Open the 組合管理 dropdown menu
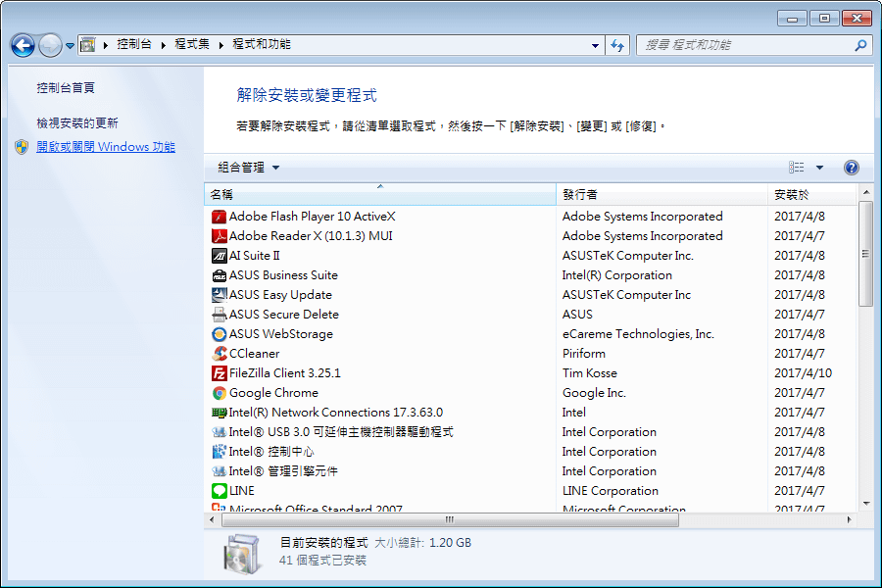 [248, 168]
